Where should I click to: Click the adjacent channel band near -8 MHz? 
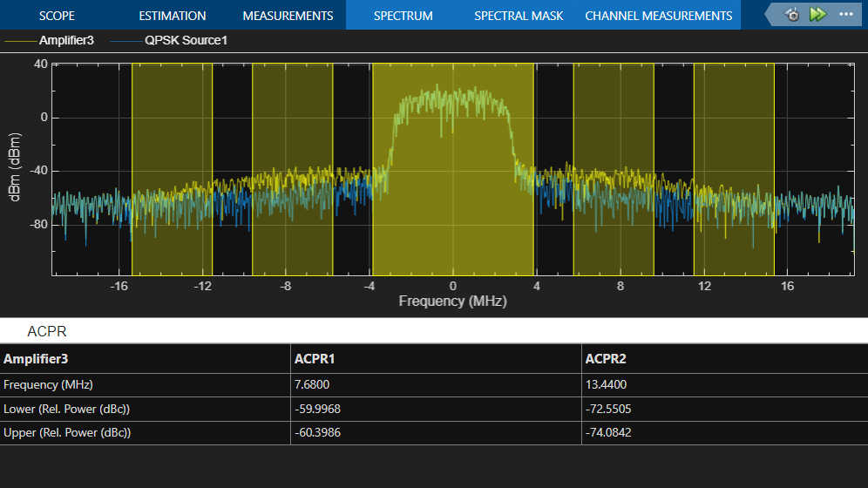coord(292,169)
